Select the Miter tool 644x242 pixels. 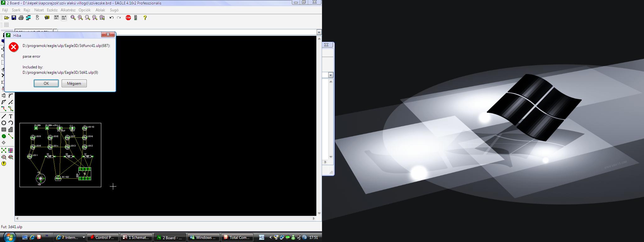click(11, 95)
